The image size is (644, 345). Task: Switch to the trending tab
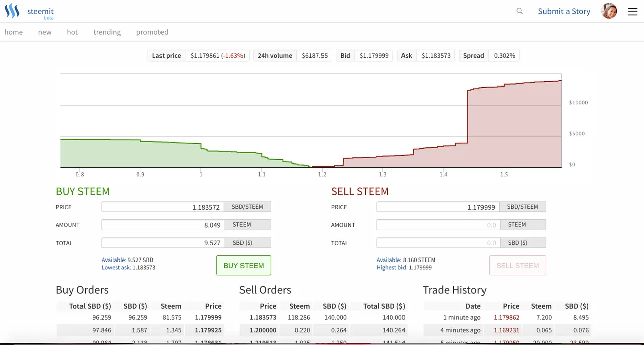click(x=107, y=32)
